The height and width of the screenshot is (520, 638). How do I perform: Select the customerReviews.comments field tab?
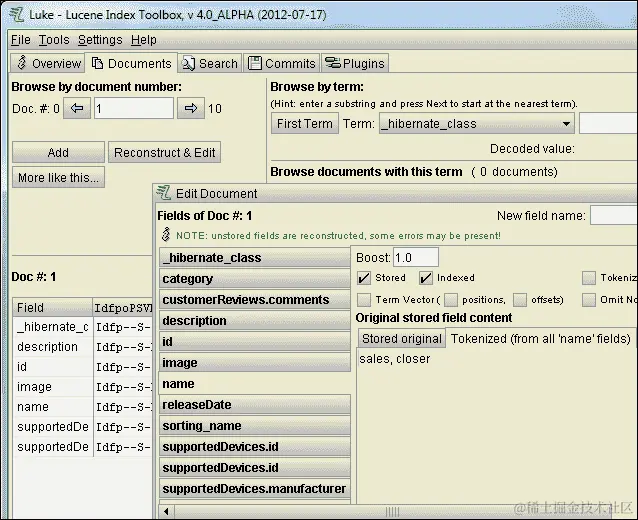point(255,299)
